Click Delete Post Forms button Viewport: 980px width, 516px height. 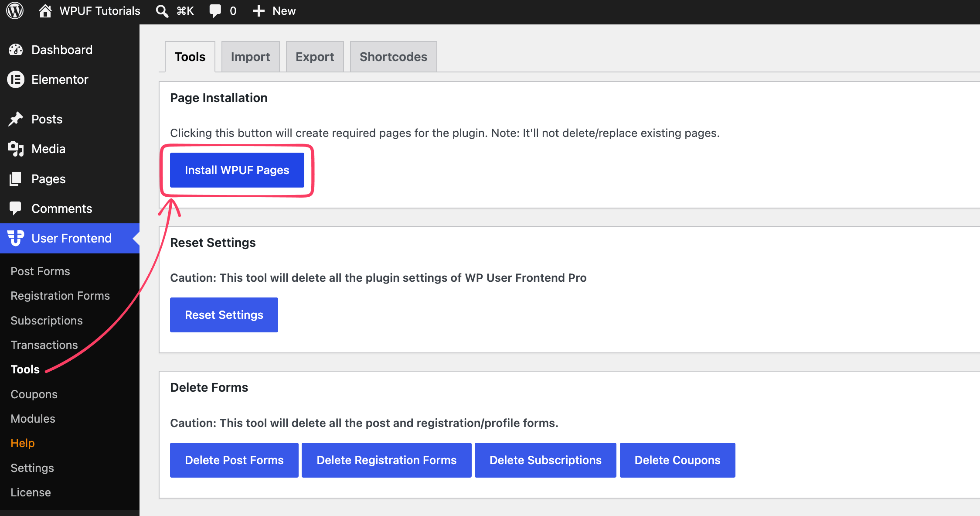(x=234, y=460)
